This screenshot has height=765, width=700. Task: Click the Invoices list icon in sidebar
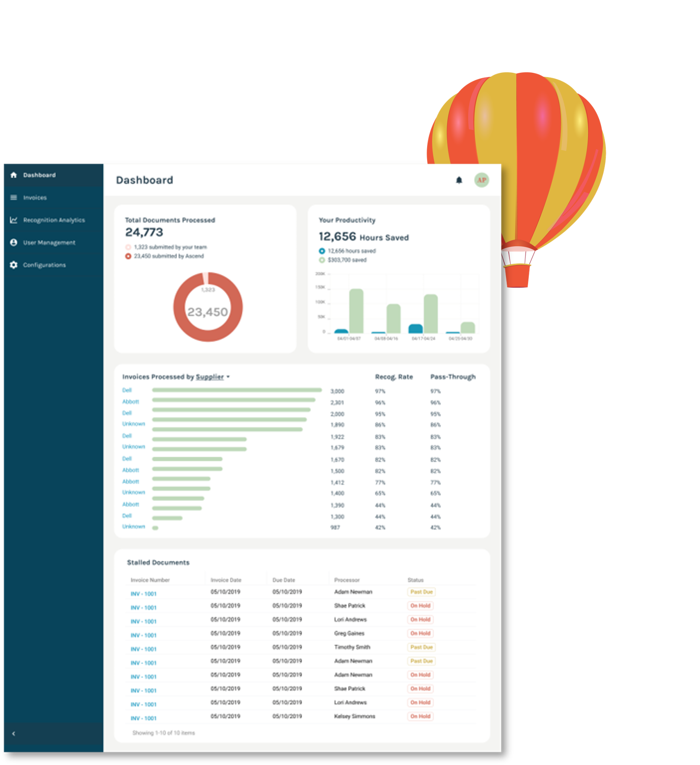click(13, 198)
